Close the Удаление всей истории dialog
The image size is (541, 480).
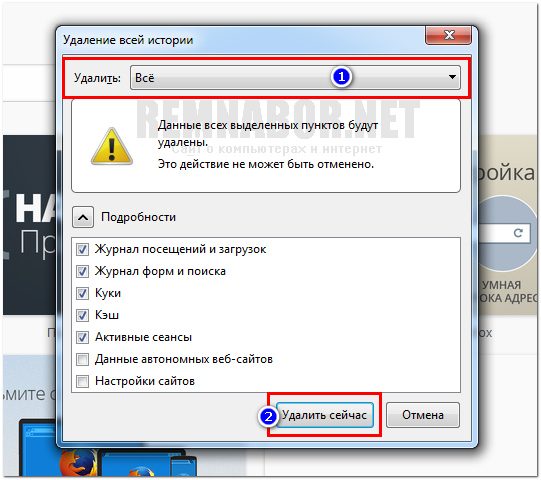coord(449,35)
